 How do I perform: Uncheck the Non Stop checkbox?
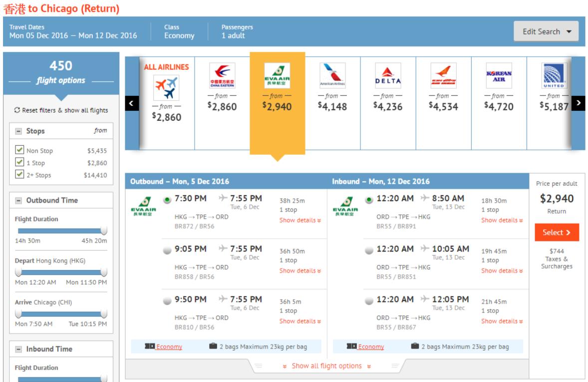(x=19, y=150)
